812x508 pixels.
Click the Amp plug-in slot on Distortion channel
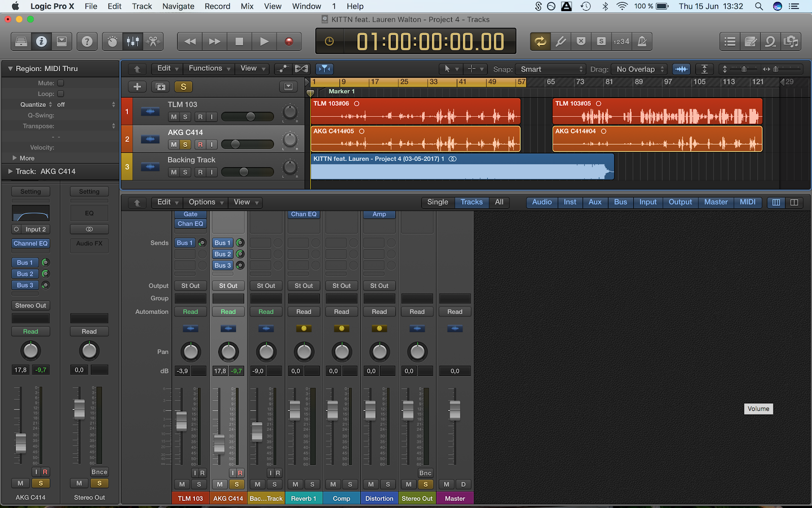pyautogui.click(x=379, y=214)
